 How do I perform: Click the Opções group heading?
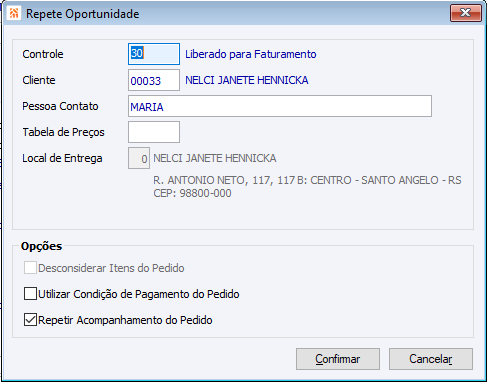[x=41, y=246]
